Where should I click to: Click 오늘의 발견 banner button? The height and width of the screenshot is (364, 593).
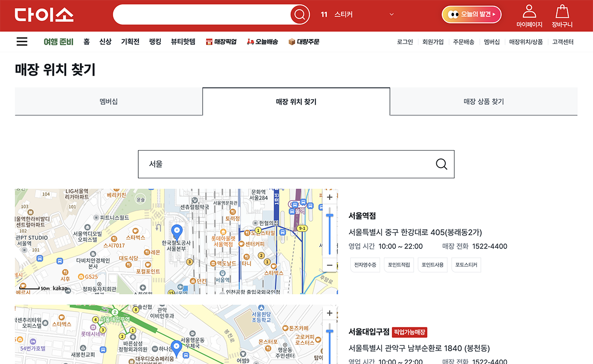471,14
